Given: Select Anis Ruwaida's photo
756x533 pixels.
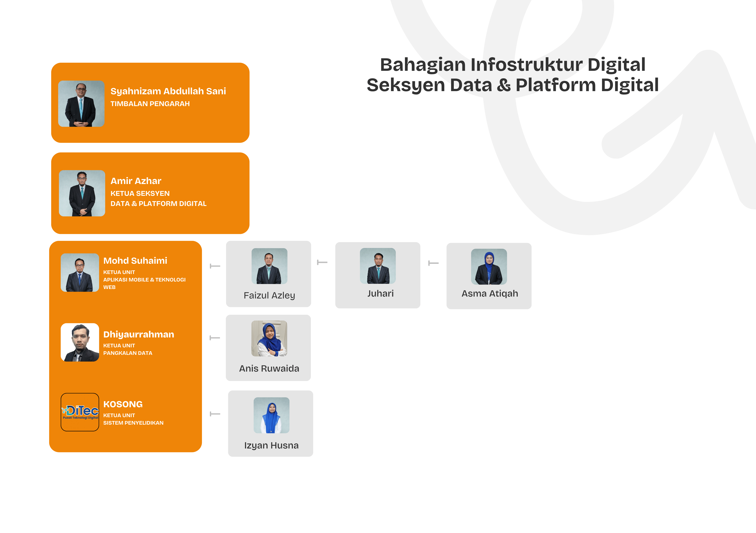Looking at the screenshot, I should [x=269, y=339].
